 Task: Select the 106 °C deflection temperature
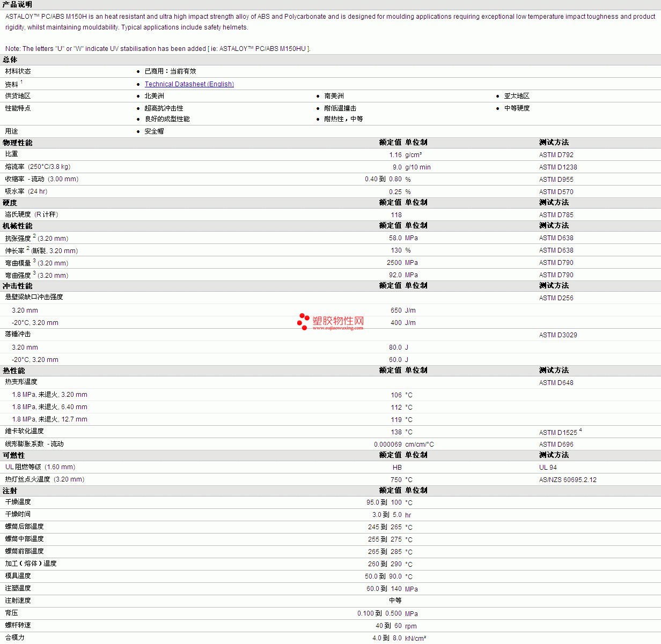pos(396,395)
